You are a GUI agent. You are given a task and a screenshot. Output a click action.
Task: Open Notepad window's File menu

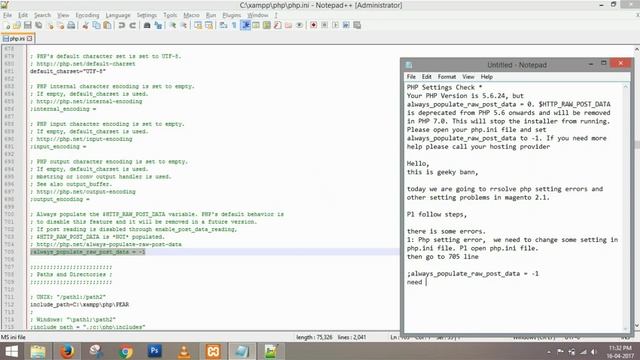411,77
